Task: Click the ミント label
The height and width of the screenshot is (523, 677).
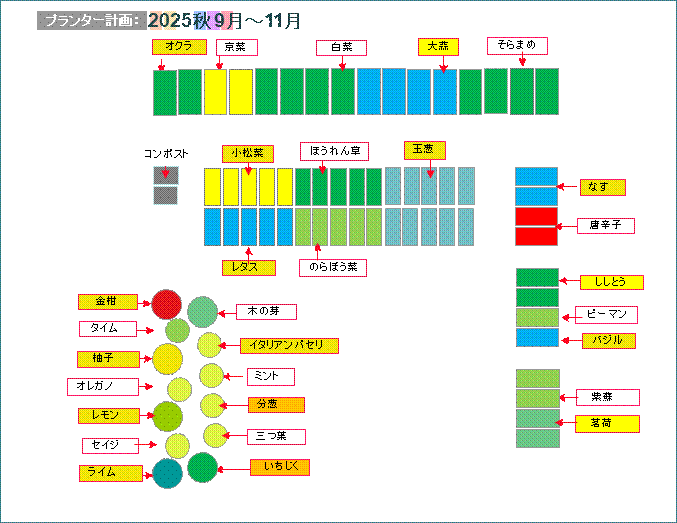Action: click(x=270, y=377)
